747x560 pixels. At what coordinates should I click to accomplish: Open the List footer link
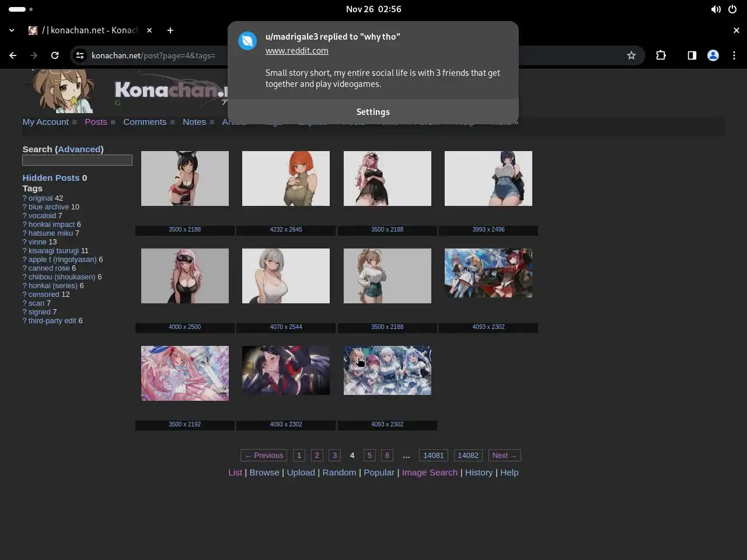click(x=235, y=473)
